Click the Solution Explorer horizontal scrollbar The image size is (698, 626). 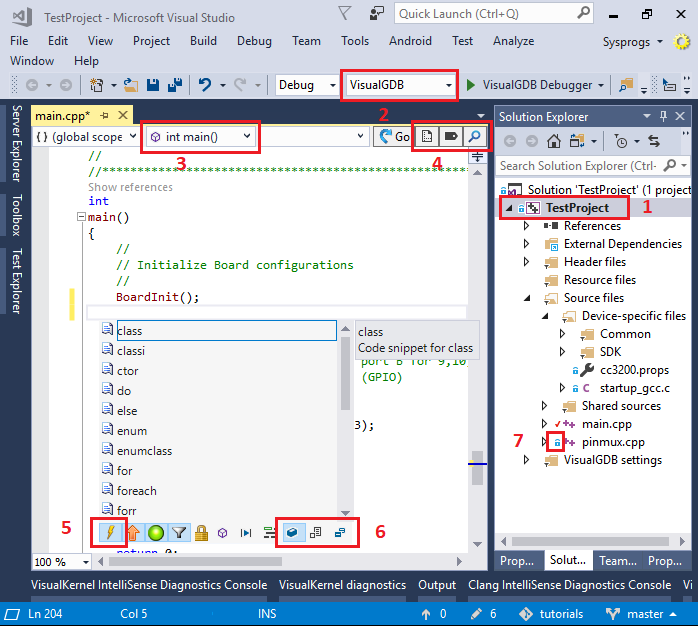click(x=590, y=541)
